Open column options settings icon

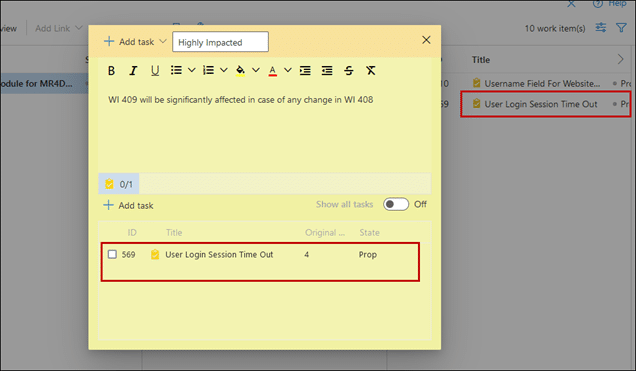coord(601,28)
